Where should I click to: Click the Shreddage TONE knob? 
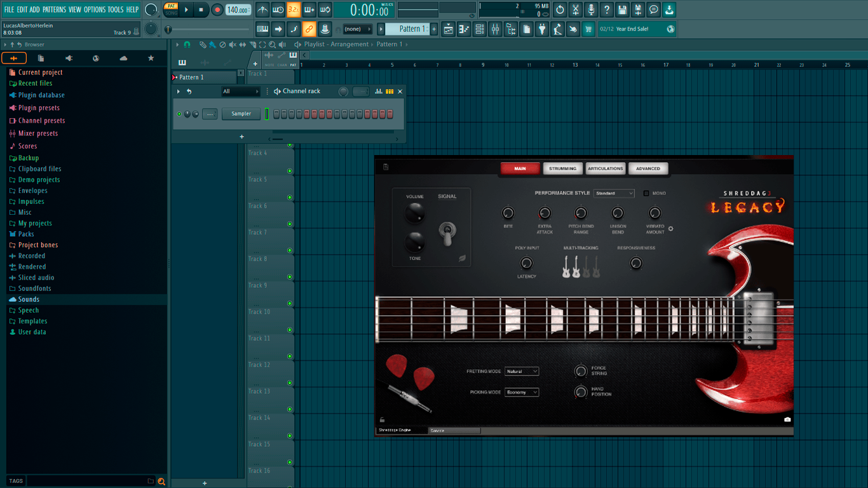[414, 241]
